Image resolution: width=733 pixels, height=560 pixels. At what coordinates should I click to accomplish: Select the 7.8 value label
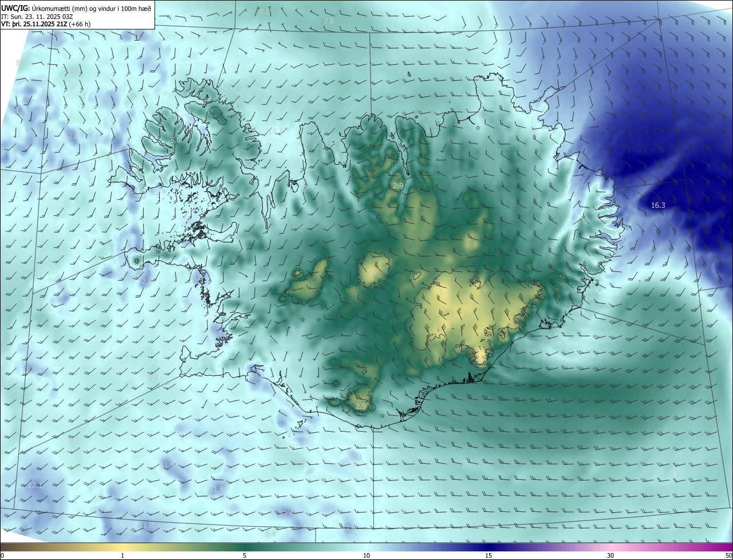(x=329, y=21)
